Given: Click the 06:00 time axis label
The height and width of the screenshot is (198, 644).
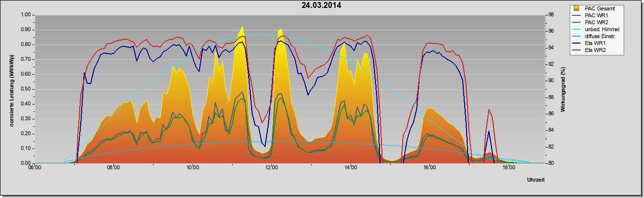Looking at the screenshot, I should [35, 168].
